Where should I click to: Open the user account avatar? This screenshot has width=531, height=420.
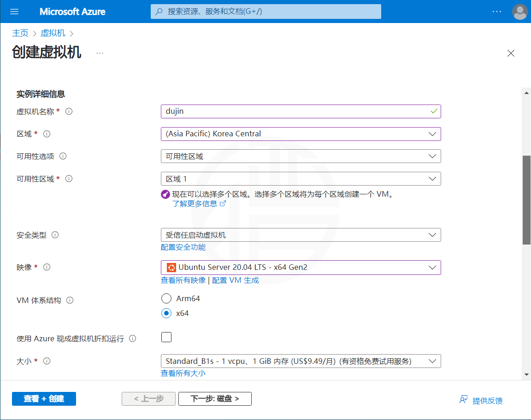(x=520, y=12)
